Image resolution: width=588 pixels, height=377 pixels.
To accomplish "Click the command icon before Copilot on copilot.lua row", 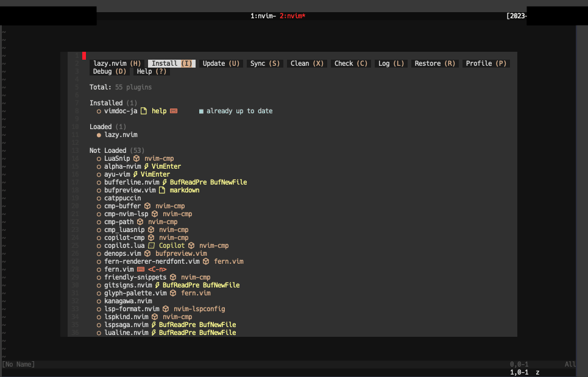I will pyautogui.click(x=151, y=245).
